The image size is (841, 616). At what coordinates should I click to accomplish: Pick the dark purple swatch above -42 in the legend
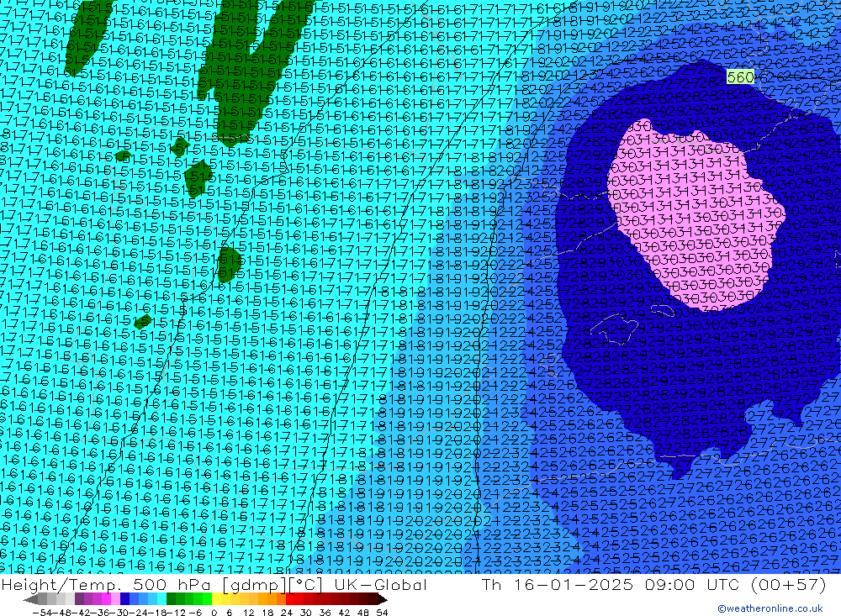79,599
